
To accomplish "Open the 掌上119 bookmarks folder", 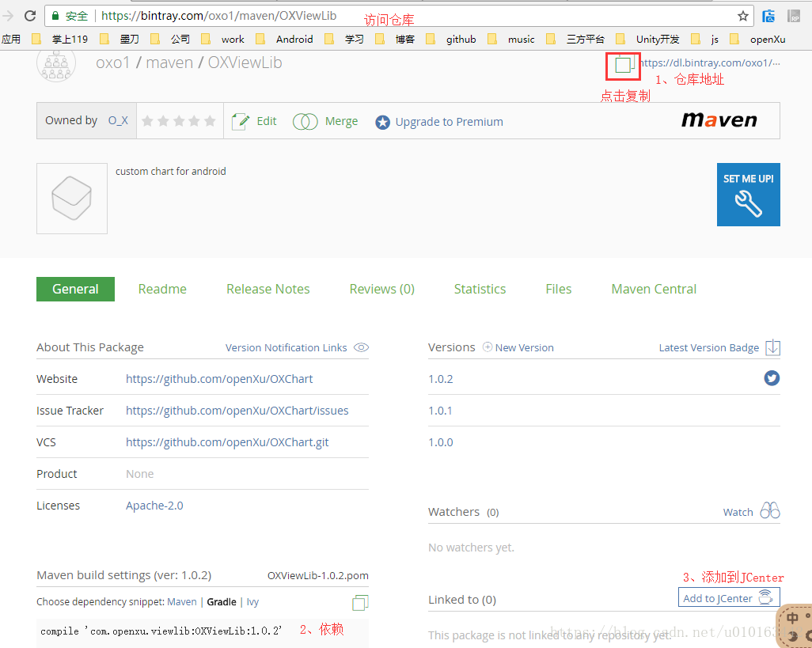I will point(60,40).
